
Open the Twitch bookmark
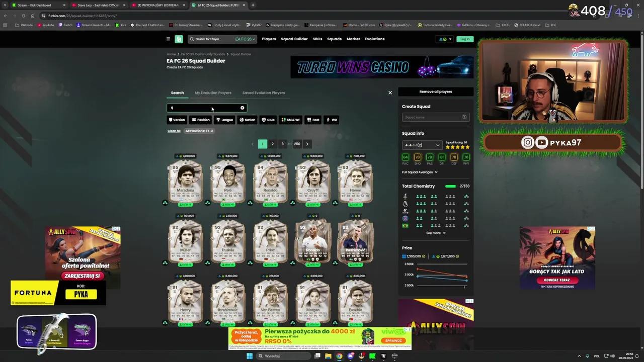point(65,25)
